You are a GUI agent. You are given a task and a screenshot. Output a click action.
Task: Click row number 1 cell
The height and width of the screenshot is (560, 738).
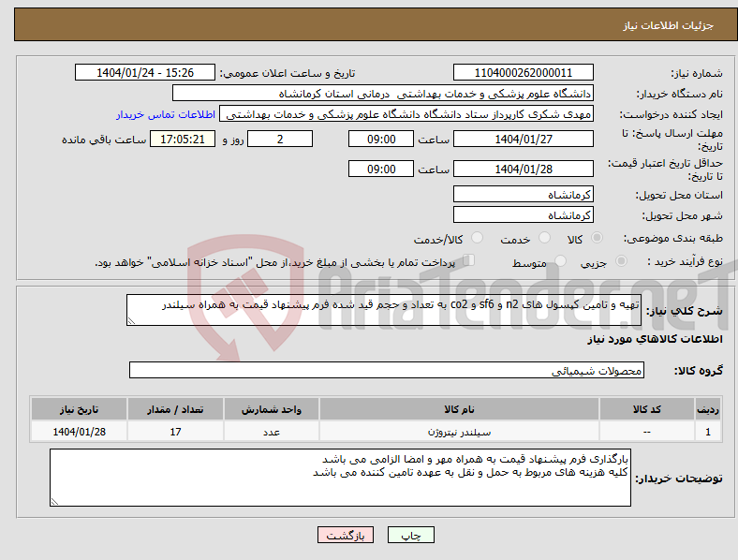coord(708,432)
